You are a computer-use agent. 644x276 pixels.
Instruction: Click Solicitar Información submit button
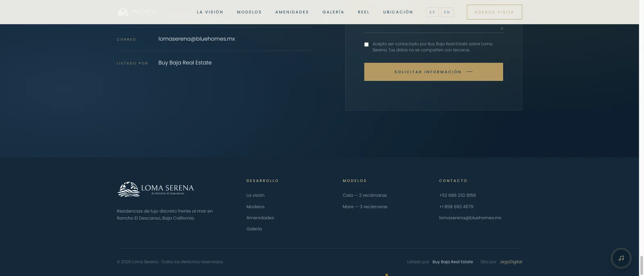[x=433, y=72]
